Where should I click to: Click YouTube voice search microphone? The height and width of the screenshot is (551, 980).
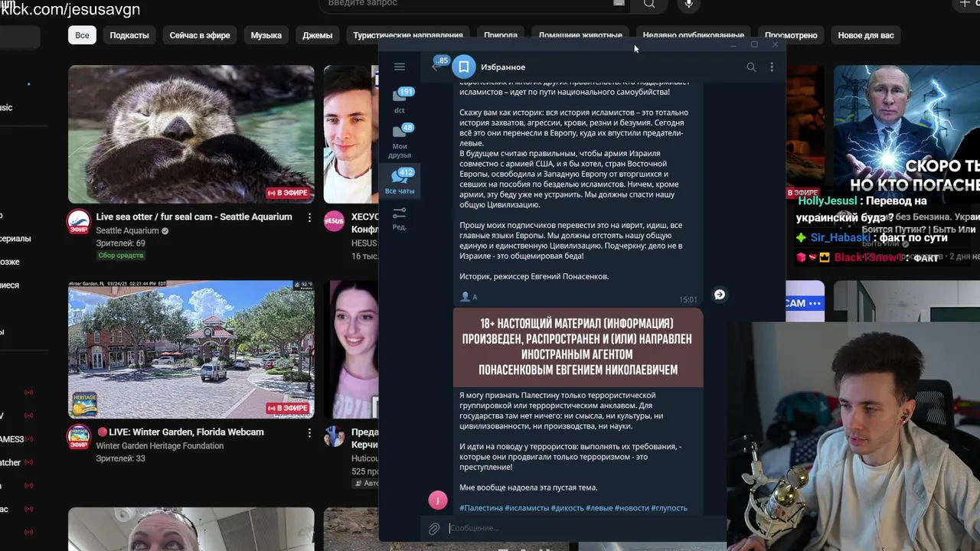pos(688,4)
